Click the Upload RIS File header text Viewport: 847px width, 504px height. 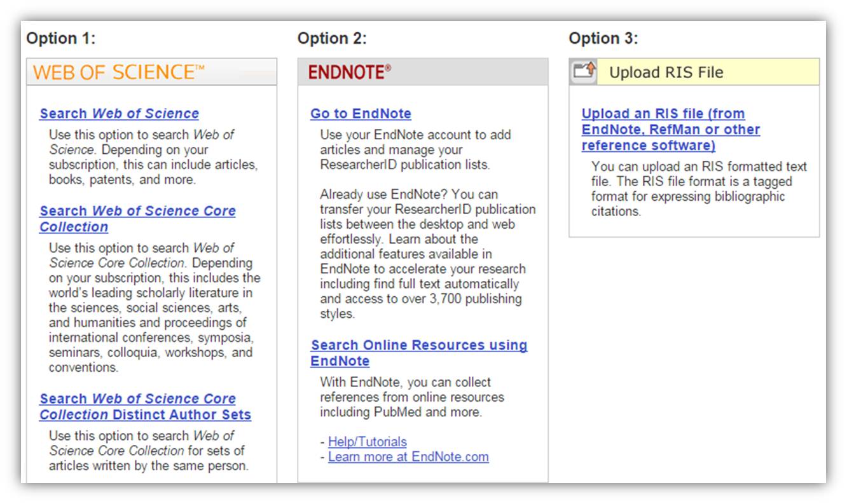tap(666, 72)
